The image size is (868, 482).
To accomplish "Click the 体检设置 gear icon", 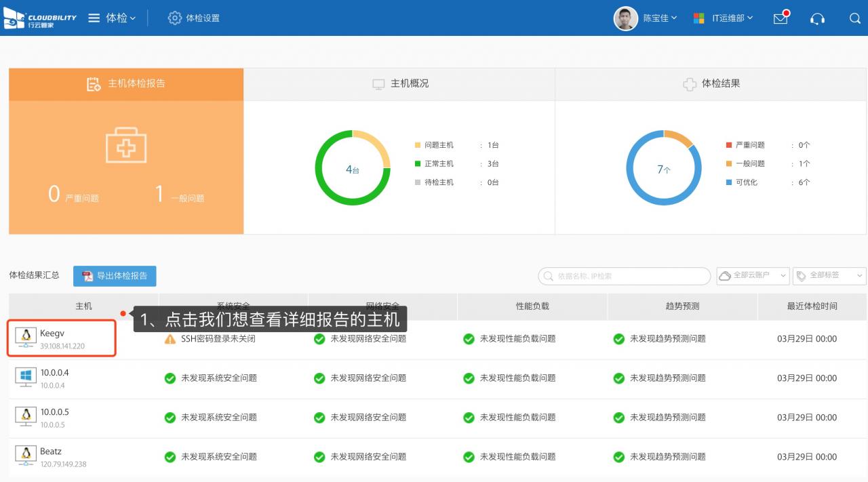I will (x=175, y=18).
